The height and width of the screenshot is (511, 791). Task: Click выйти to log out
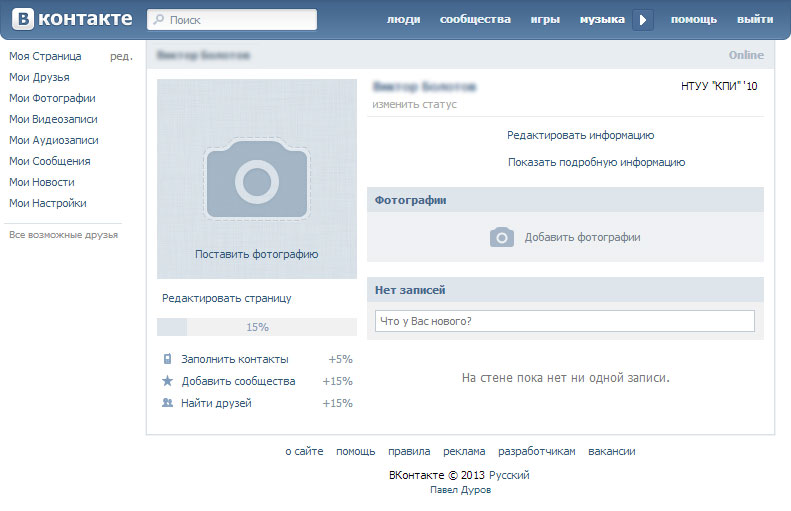coord(754,20)
